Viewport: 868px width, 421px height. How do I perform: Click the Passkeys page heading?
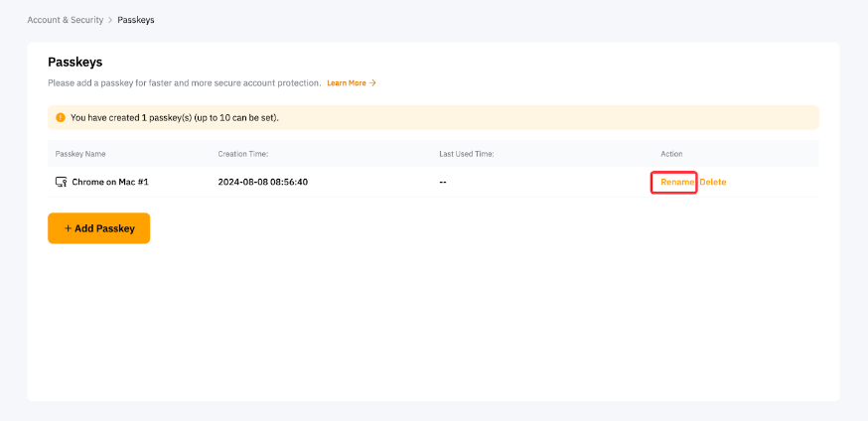point(75,62)
